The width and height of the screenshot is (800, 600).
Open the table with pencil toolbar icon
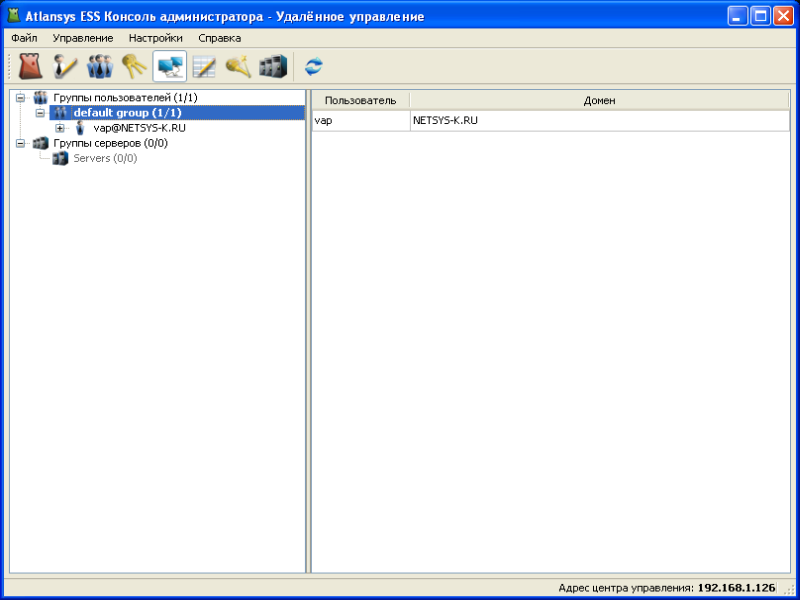[x=204, y=66]
